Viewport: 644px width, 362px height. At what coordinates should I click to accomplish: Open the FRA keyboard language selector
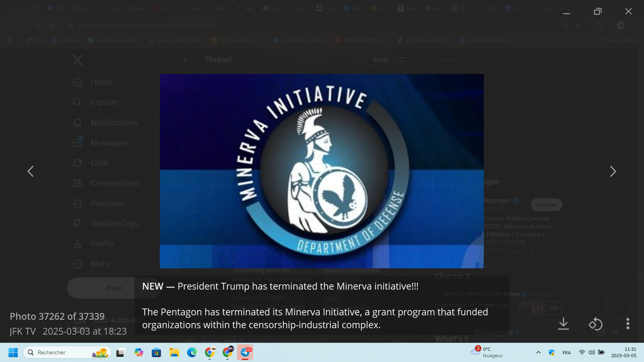[567, 353]
